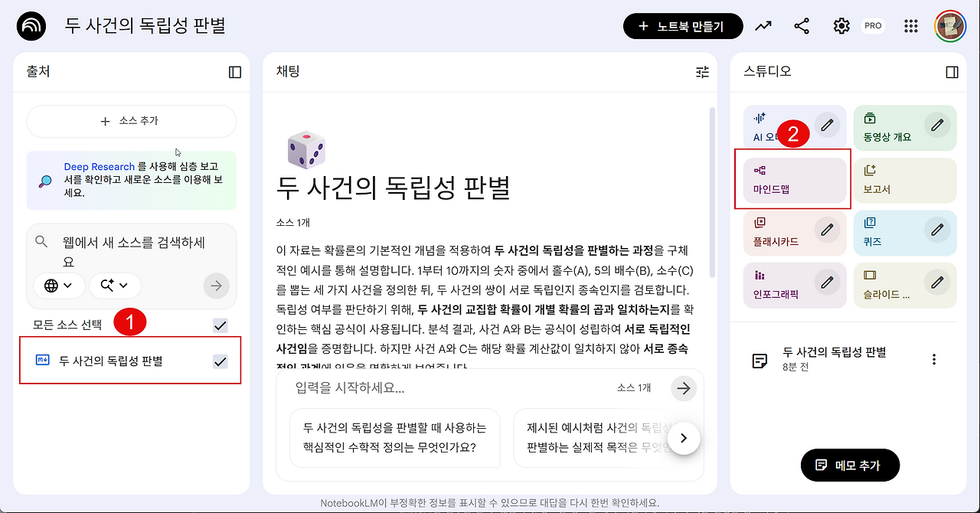This screenshot has height=513, width=980.
Task: Show next suggested questions with chevron
Action: (x=684, y=439)
